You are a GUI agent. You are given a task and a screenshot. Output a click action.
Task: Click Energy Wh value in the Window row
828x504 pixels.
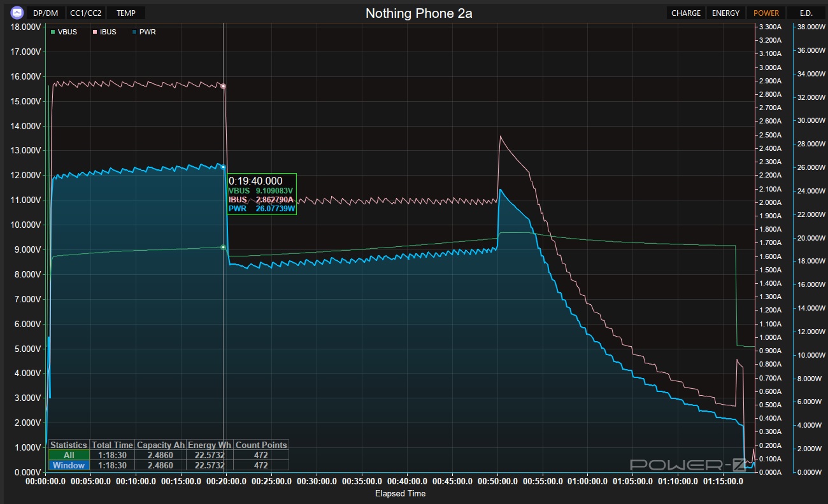[210, 465]
